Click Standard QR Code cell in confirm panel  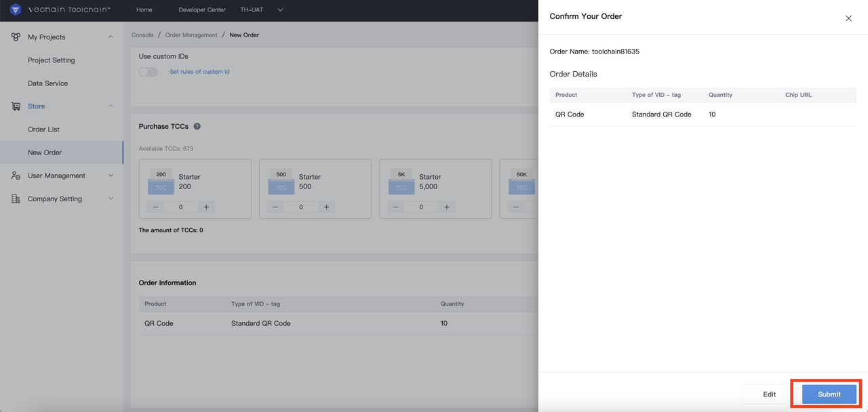pyautogui.click(x=662, y=115)
